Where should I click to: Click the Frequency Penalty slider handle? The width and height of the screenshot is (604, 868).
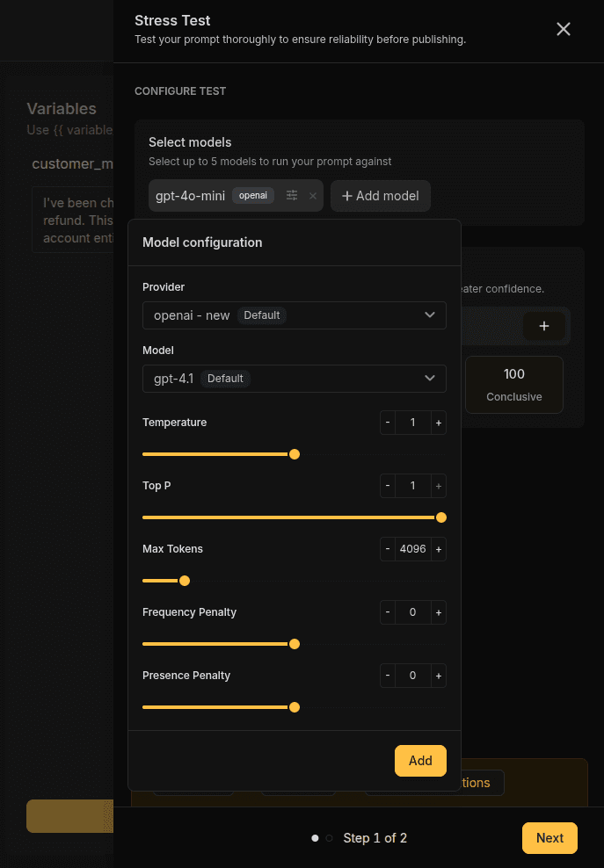295,644
